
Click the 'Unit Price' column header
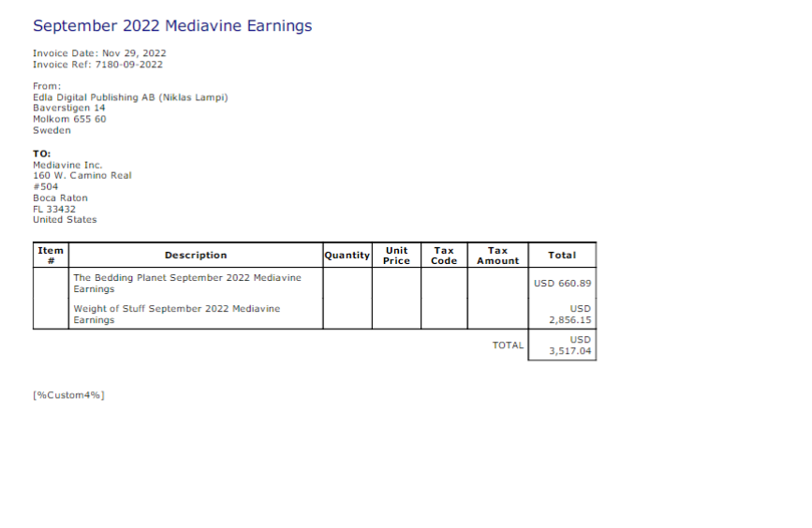pos(397,256)
